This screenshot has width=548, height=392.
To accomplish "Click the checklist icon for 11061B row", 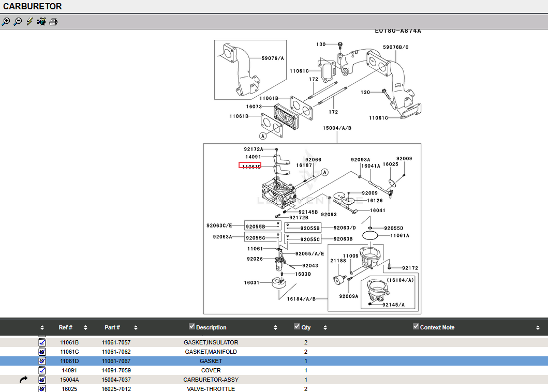I will click(42, 342).
